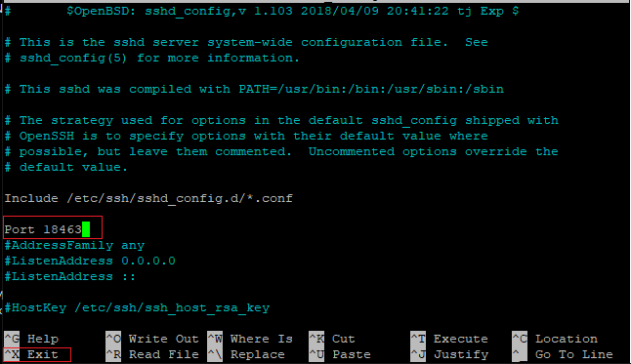
Task: Click the #AddressFamily any line
Action: 74,245
